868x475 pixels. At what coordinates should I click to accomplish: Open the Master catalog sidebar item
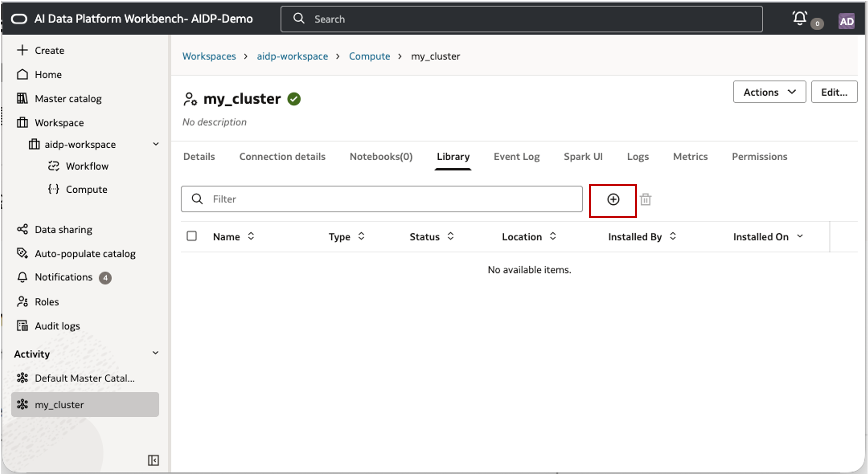click(68, 99)
